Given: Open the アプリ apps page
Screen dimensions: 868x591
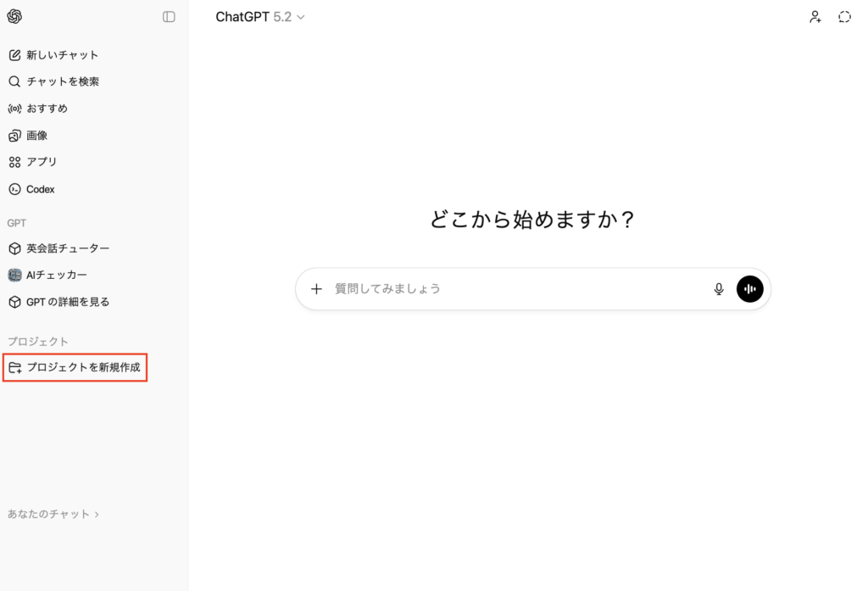Looking at the screenshot, I should coord(42,162).
